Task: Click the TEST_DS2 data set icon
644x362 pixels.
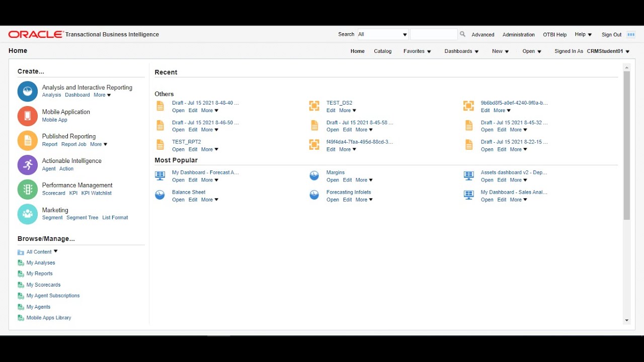Action: 314,106
